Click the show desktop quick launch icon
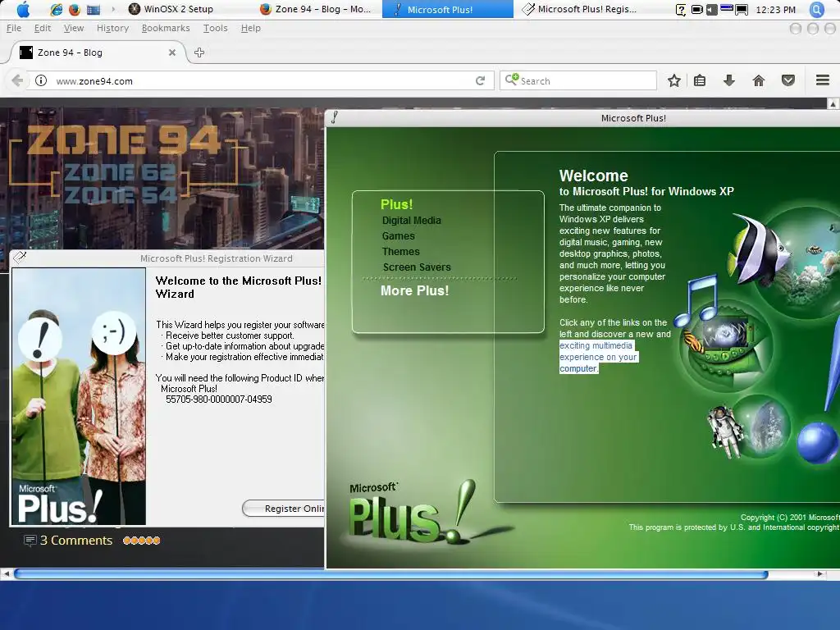Image resolution: width=840 pixels, height=630 pixels. pos(94,9)
